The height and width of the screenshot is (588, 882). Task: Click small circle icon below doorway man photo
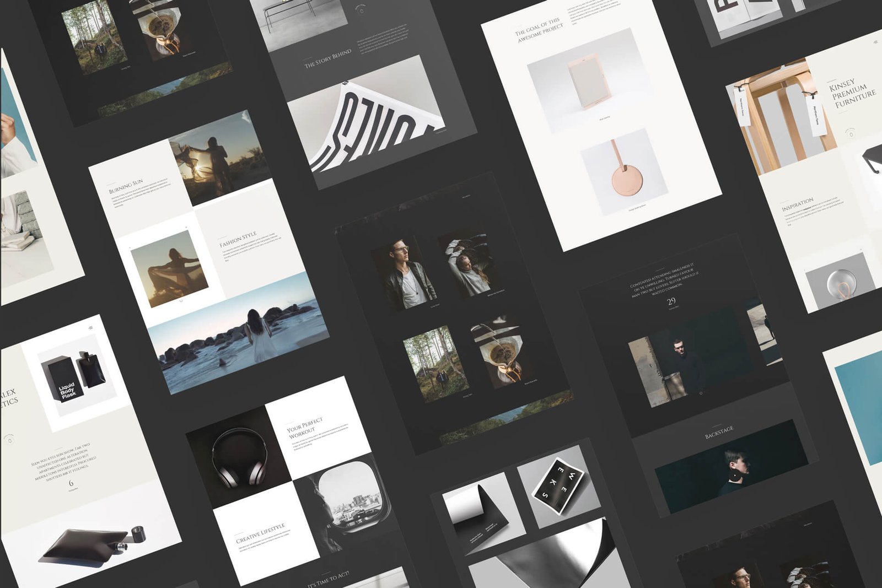[x=701, y=393]
